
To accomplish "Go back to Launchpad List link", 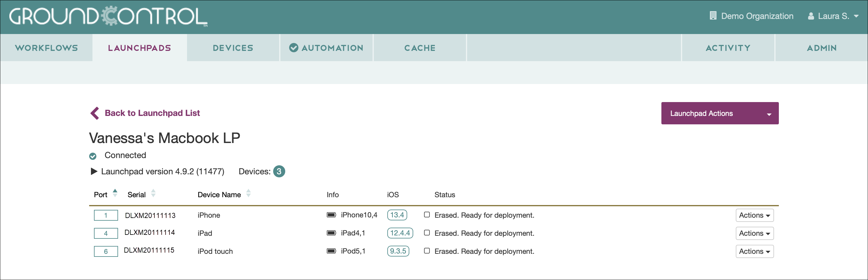I will coord(152,113).
